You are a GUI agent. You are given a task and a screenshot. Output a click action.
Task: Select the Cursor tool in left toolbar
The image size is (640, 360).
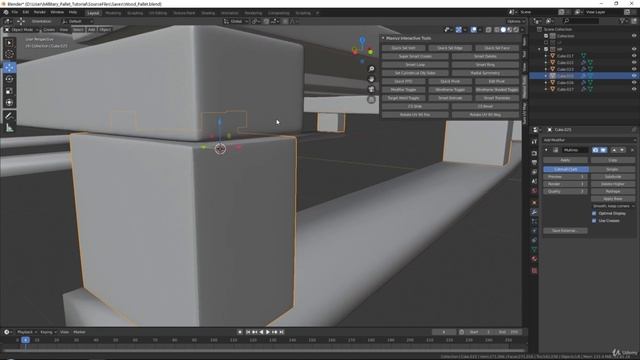tap(9, 54)
